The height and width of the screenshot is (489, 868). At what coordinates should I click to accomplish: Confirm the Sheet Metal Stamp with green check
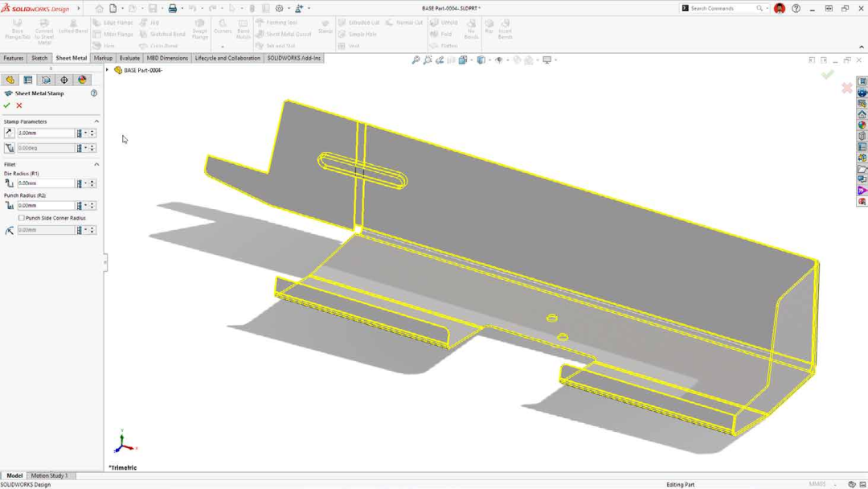6,105
